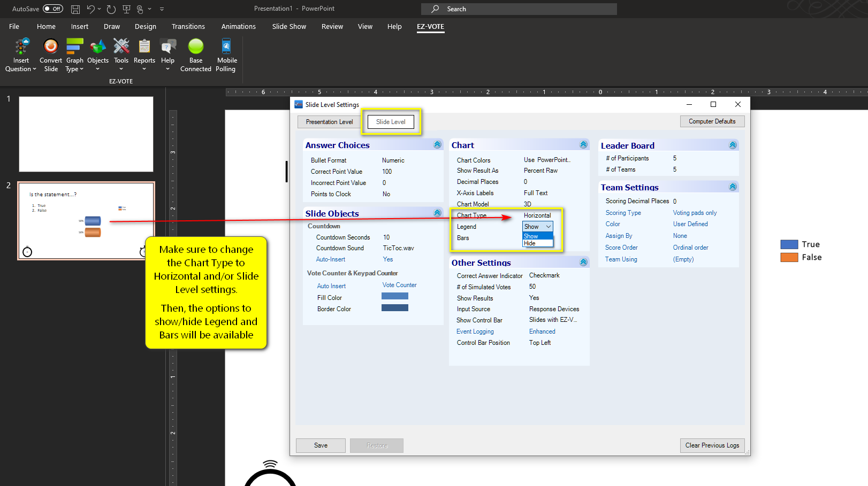868x486 pixels.
Task: Collapse the Team Settings section
Action: point(733,187)
